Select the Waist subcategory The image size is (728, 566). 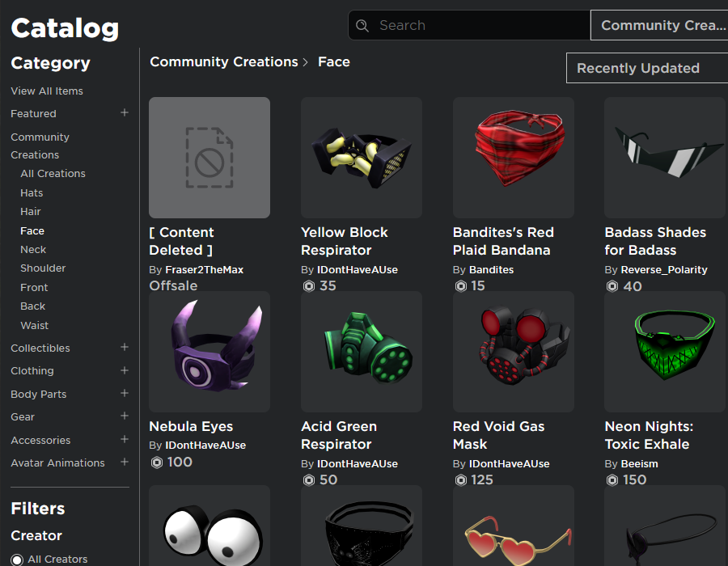(x=34, y=326)
